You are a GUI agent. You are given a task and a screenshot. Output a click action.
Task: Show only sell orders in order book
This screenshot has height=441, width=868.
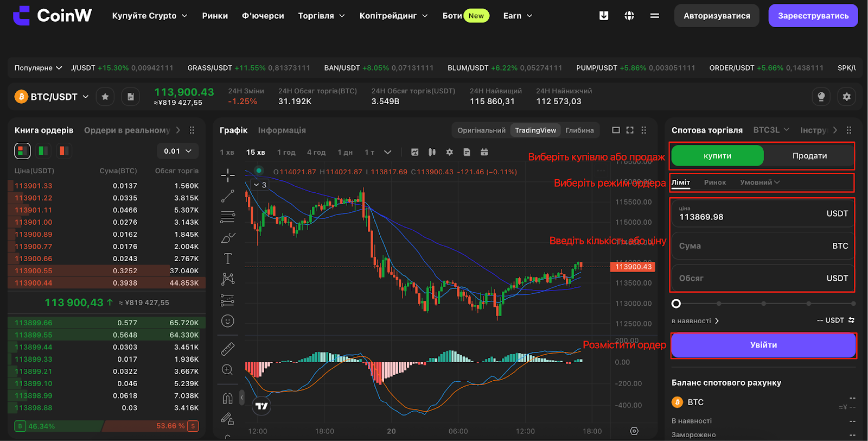click(63, 150)
